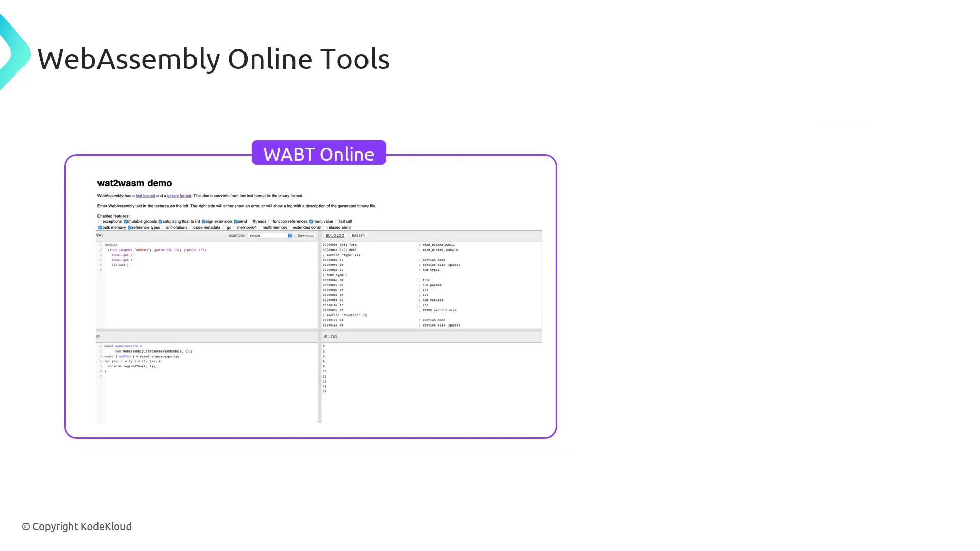
Task: Disable saturating float to int
Action: tap(160, 222)
